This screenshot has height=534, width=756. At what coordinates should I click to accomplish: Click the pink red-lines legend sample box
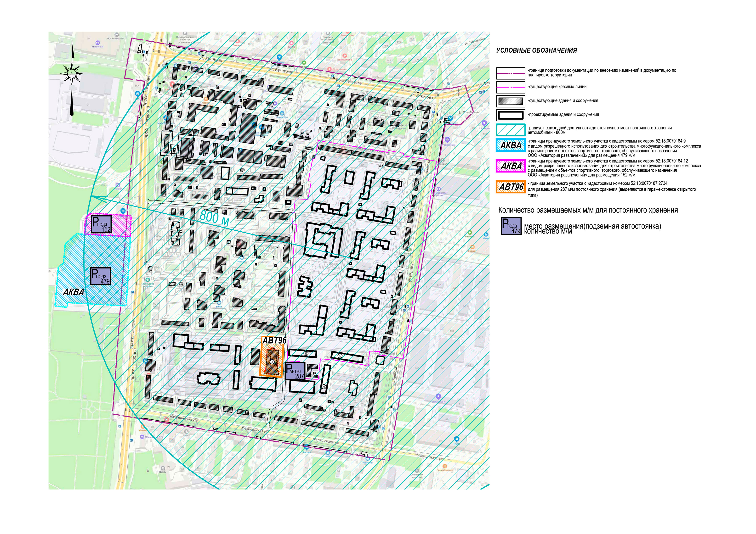510,87
